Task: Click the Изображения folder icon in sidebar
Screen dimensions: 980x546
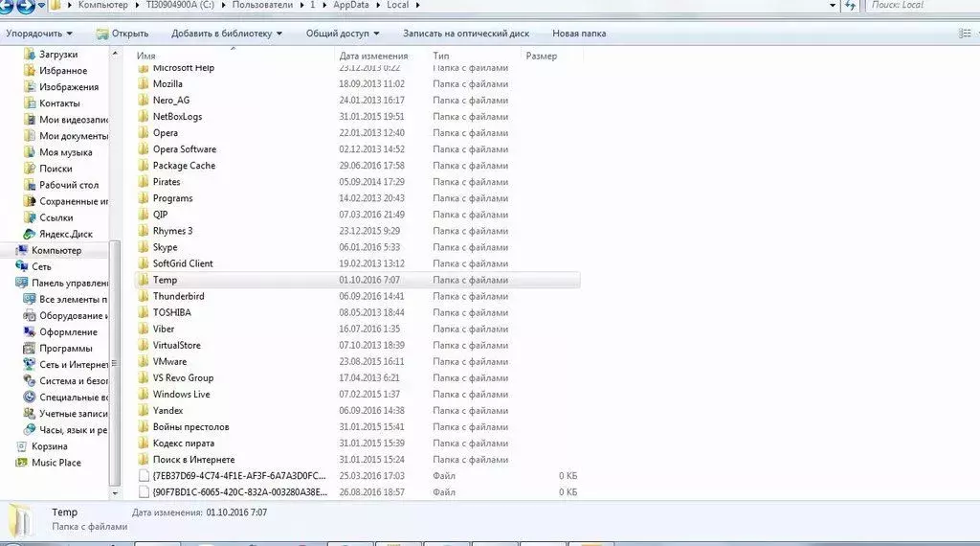Action: click(30, 87)
